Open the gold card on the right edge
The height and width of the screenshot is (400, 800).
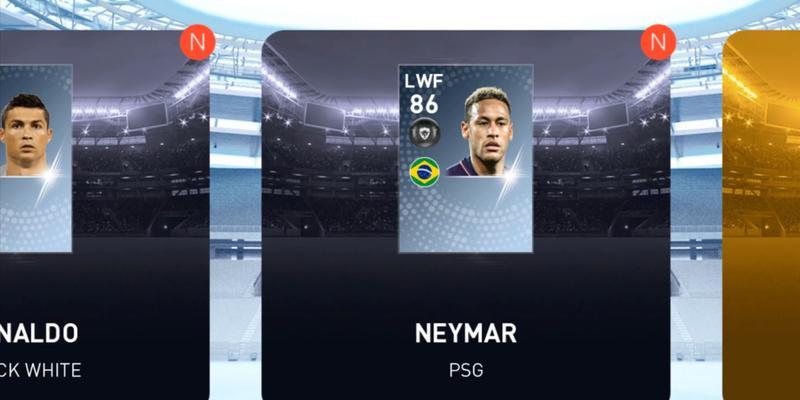click(x=761, y=215)
